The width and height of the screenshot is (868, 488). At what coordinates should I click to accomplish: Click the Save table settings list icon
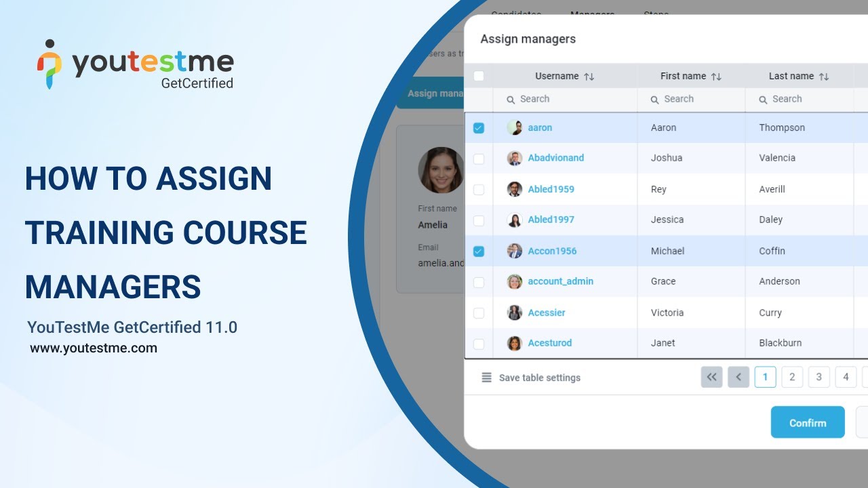coord(486,378)
